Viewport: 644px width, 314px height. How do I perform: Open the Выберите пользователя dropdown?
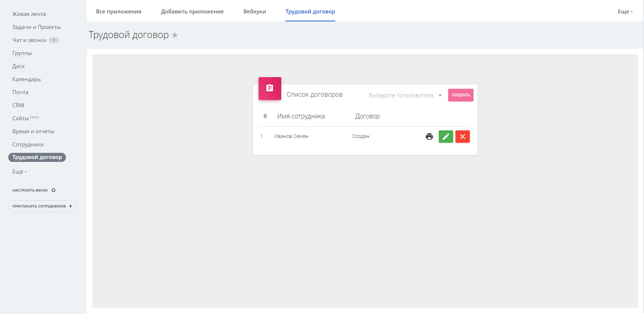click(x=405, y=95)
